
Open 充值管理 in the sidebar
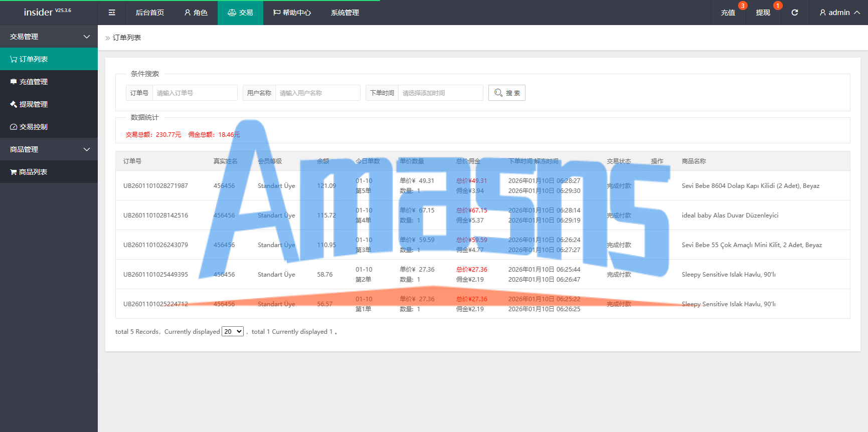(49, 82)
